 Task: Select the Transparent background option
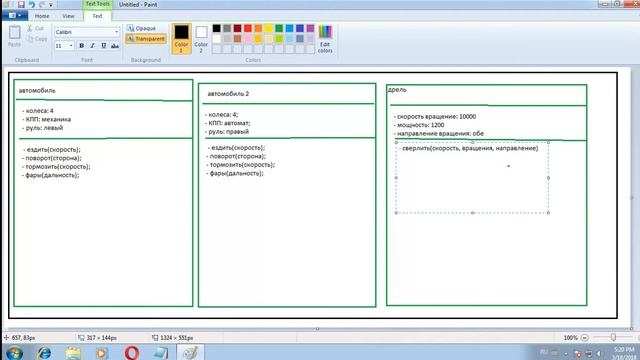(x=146, y=39)
